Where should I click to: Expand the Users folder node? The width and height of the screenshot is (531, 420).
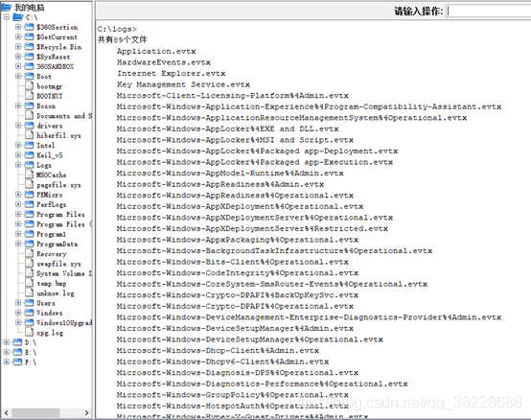18,303
